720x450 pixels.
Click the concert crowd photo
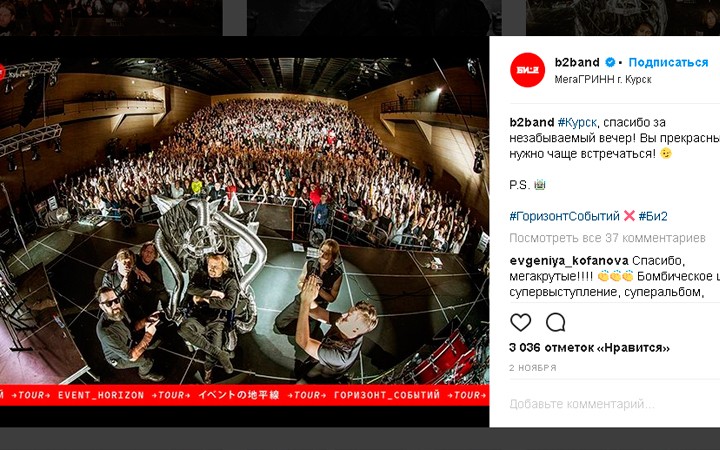click(244, 221)
